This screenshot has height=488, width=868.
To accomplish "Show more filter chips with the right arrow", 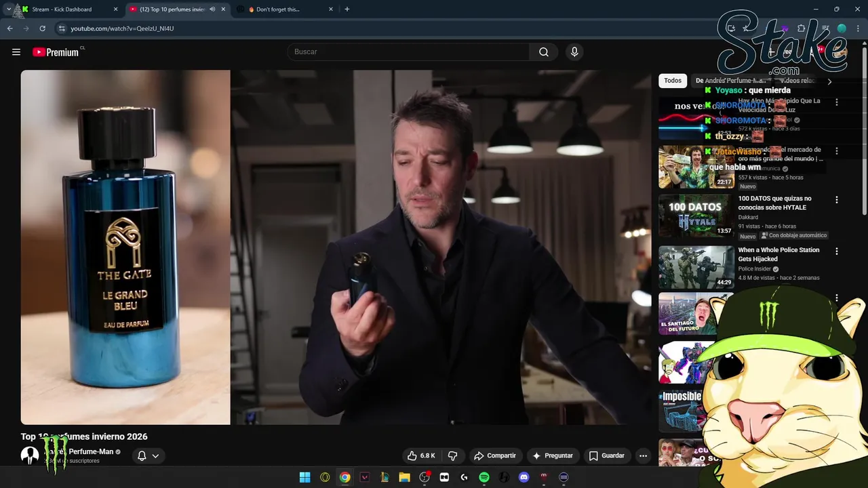I will tap(829, 81).
